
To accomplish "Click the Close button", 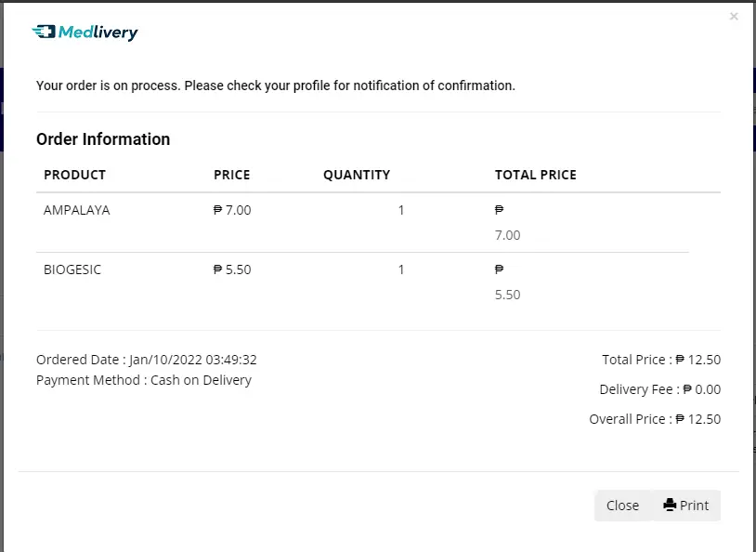I will tap(622, 506).
